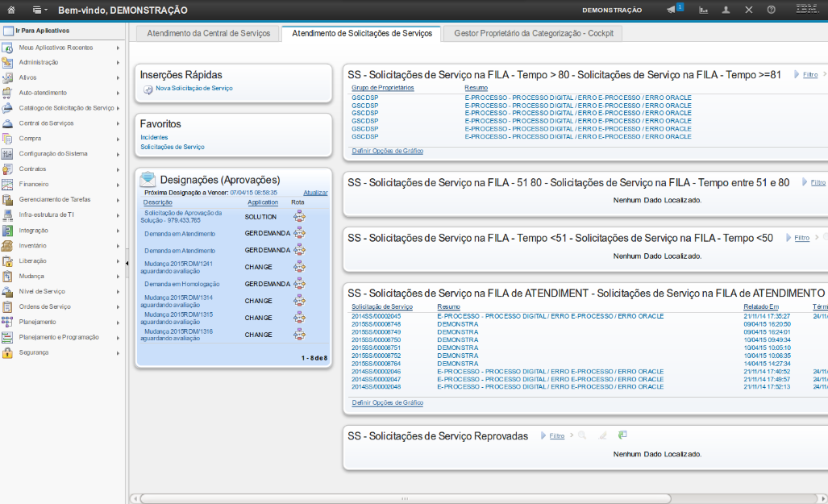Open service request 2014SS/00002045
The image size is (828, 504).
click(x=376, y=316)
